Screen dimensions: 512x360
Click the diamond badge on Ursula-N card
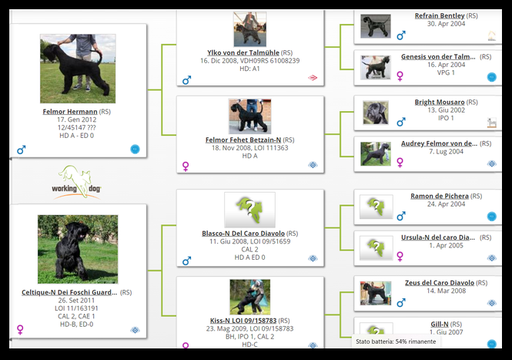click(492, 258)
